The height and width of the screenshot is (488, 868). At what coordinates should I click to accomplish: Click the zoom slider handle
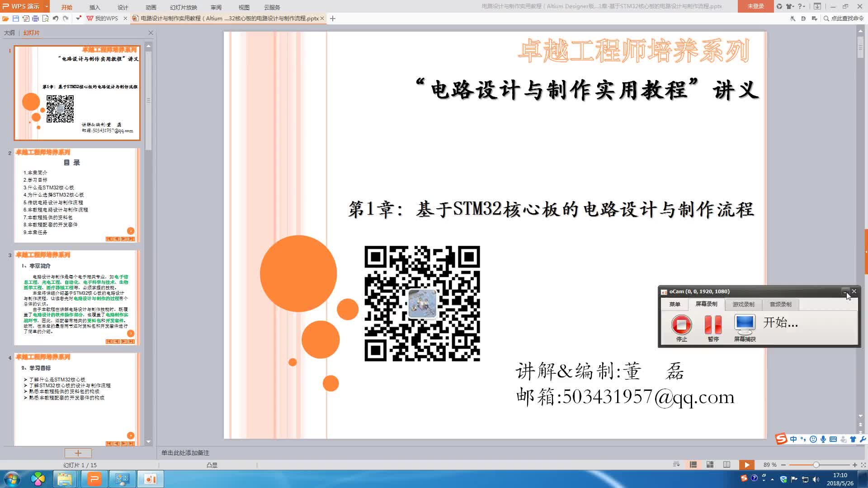pyautogui.click(x=816, y=465)
